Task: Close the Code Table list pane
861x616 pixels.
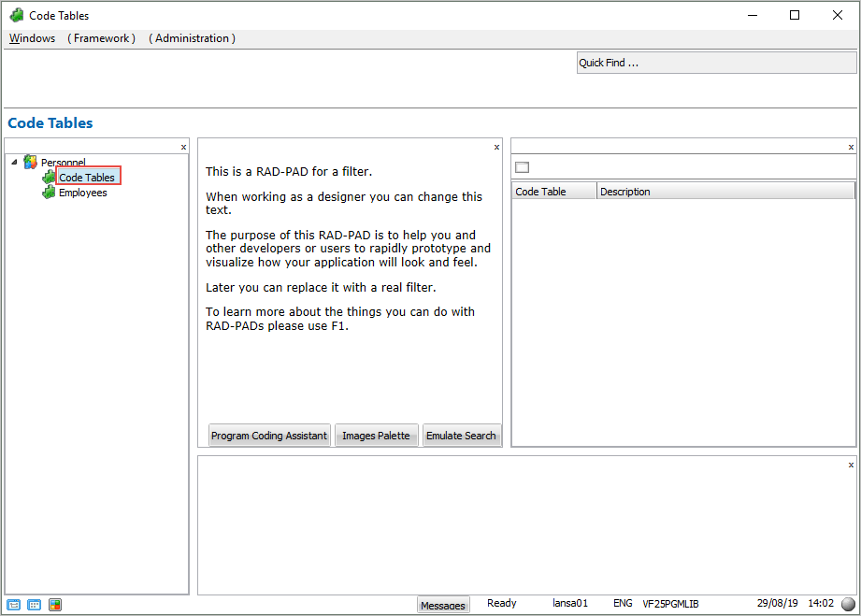Action: [851, 147]
